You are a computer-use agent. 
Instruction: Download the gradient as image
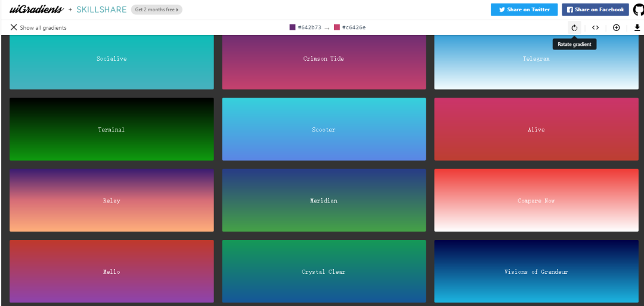pos(637,27)
